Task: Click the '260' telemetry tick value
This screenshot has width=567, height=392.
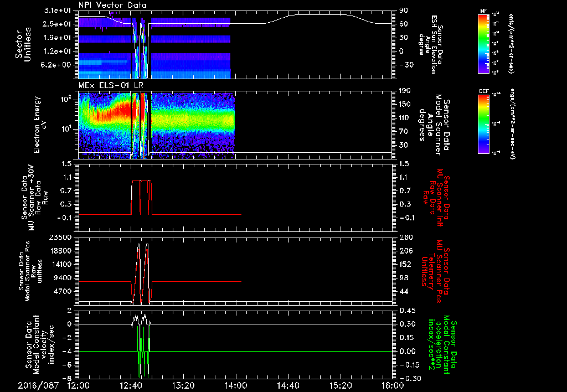Action: 406,237
